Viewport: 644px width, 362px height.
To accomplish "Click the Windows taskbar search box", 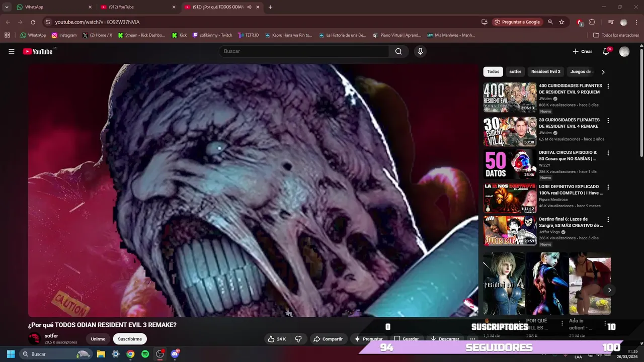I will point(56,354).
